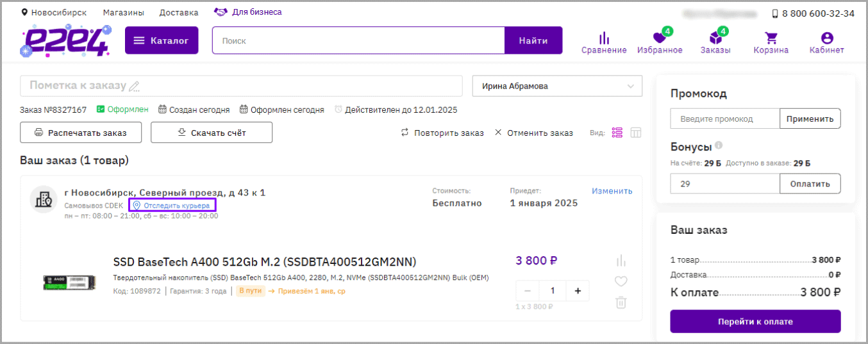The height and width of the screenshot is (344, 868).
Task: Click Скачать счёт button
Action: coord(212,133)
